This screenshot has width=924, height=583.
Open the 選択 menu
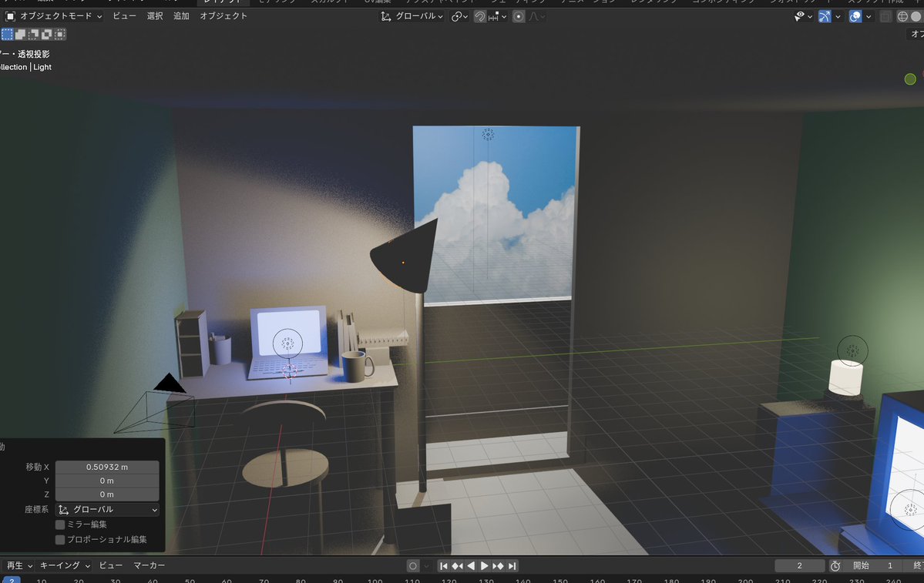[x=155, y=16]
